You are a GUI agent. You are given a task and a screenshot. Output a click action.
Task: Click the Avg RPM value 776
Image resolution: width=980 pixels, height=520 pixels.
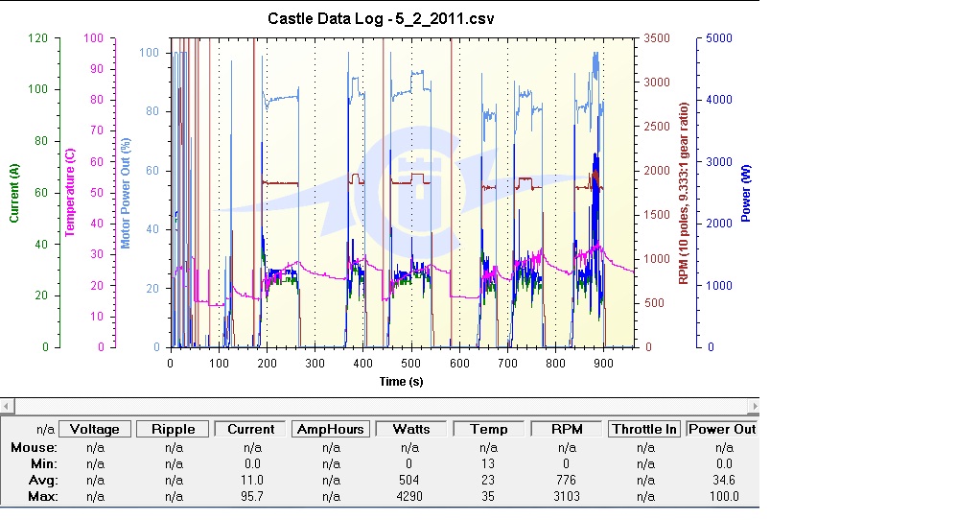[x=567, y=480]
